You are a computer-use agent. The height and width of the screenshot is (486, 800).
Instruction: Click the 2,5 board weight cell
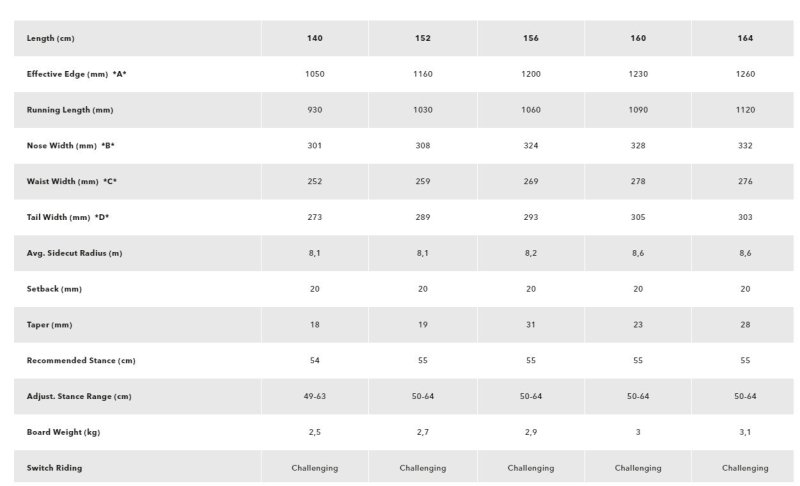tap(314, 432)
